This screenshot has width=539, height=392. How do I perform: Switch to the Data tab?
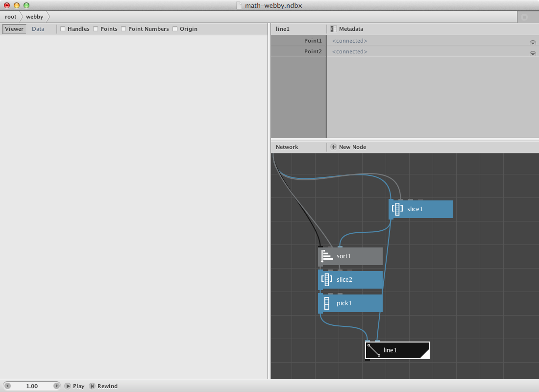(x=38, y=29)
